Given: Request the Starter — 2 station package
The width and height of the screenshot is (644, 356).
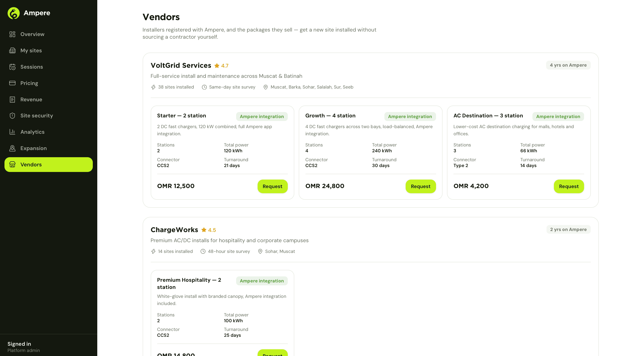Looking at the screenshot, I should pyautogui.click(x=272, y=186).
